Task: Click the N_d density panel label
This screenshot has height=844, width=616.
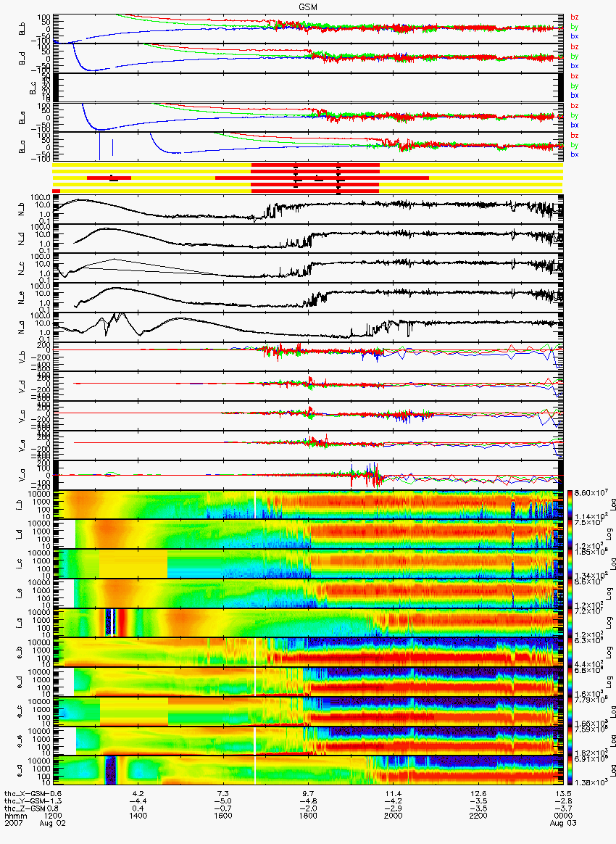Action: (22, 239)
